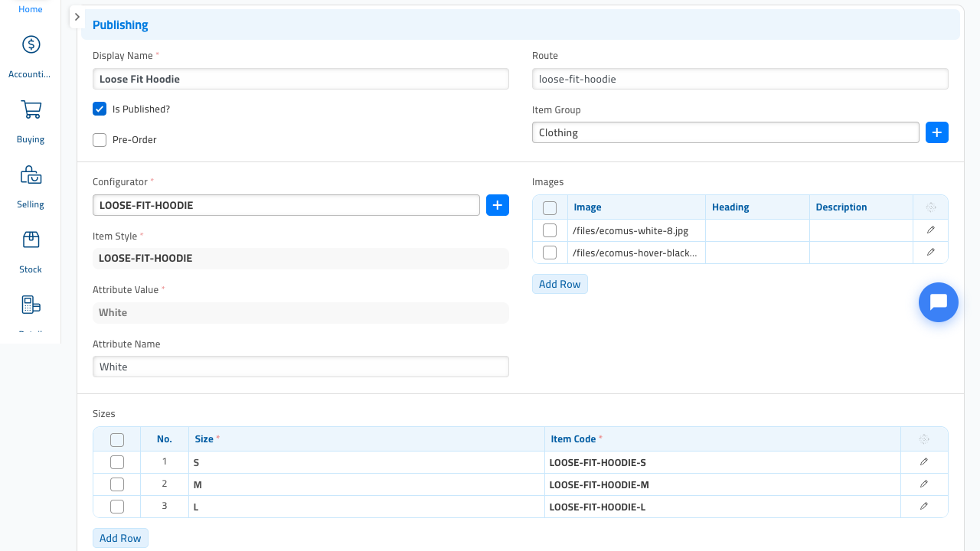Open the Stock box icon

pos(31,240)
